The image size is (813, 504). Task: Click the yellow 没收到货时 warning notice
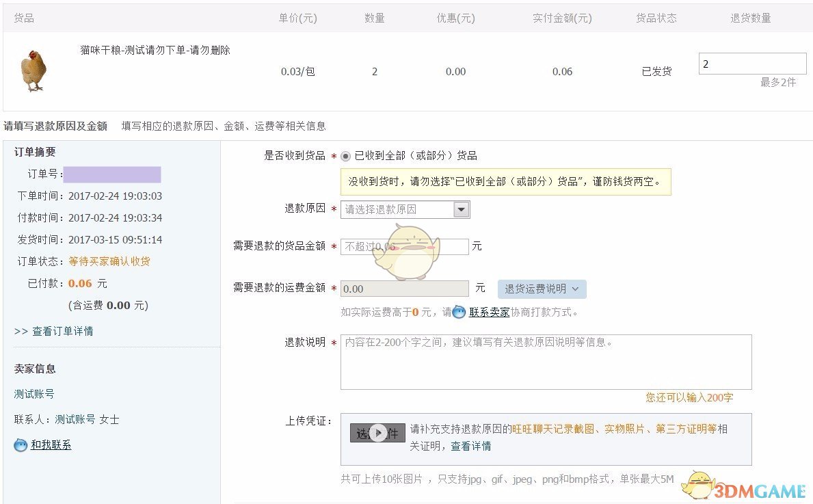point(505,182)
